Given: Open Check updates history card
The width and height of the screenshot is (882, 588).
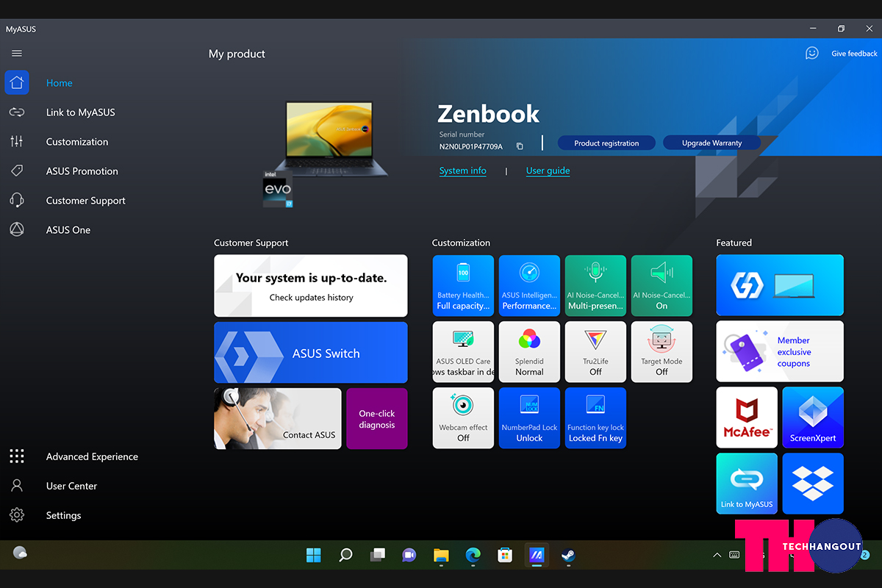Looking at the screenshot, I should point(311,286).
